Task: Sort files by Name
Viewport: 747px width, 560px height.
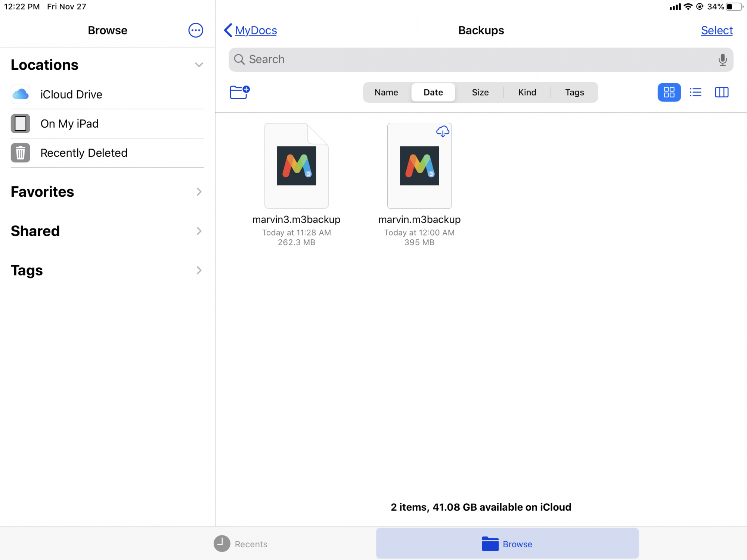Action: pyautogui.click(x=386, y=92)
